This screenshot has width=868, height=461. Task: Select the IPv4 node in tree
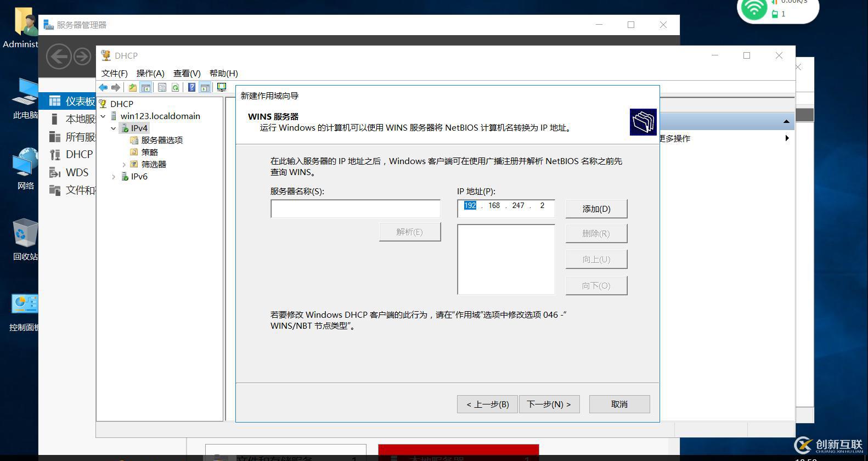tap(139, 128)
